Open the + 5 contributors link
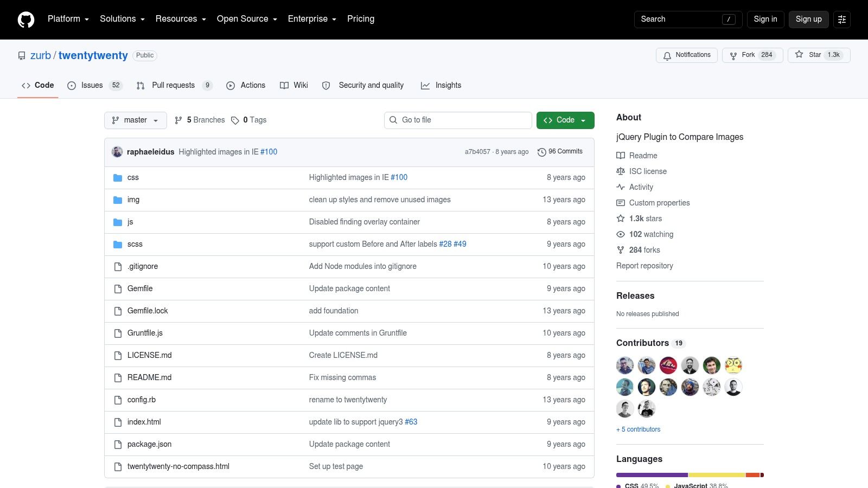868x488 pixels. click(638, 429)
